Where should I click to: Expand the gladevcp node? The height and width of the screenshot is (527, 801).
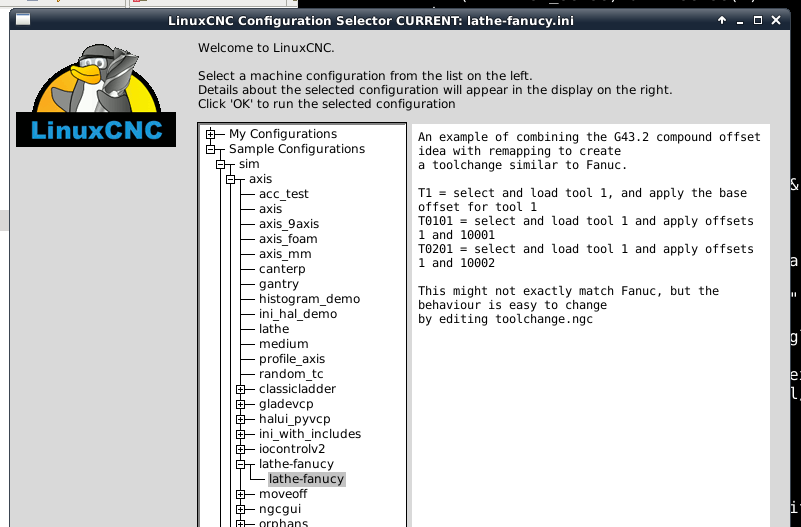pos(241,404)
